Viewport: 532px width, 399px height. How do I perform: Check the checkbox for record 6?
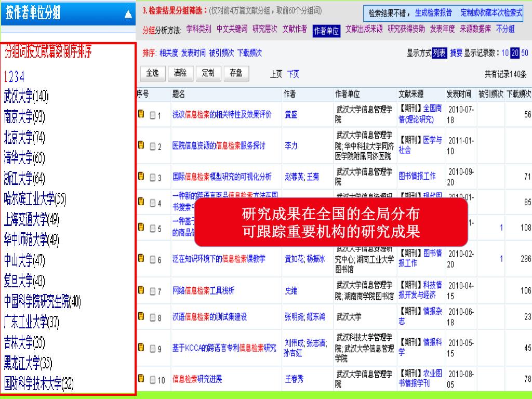[x=153, y=260]
